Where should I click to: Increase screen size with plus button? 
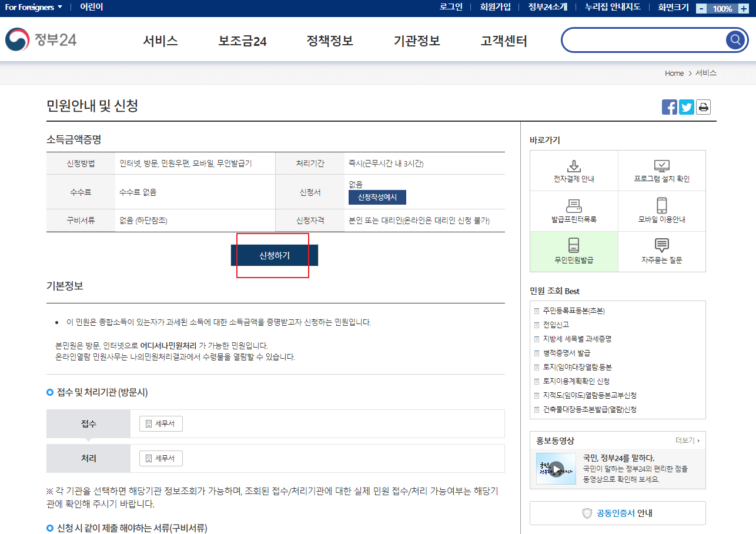743,8
